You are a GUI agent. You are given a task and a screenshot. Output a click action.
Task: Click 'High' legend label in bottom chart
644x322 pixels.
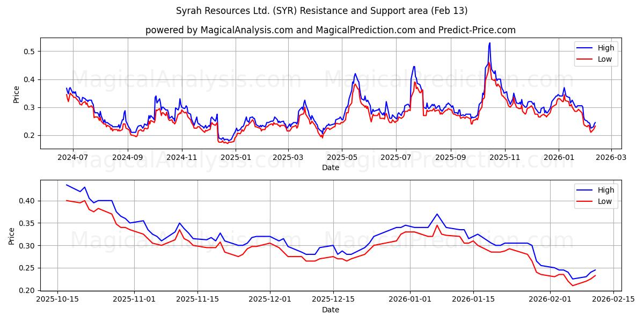coord(606,190)
